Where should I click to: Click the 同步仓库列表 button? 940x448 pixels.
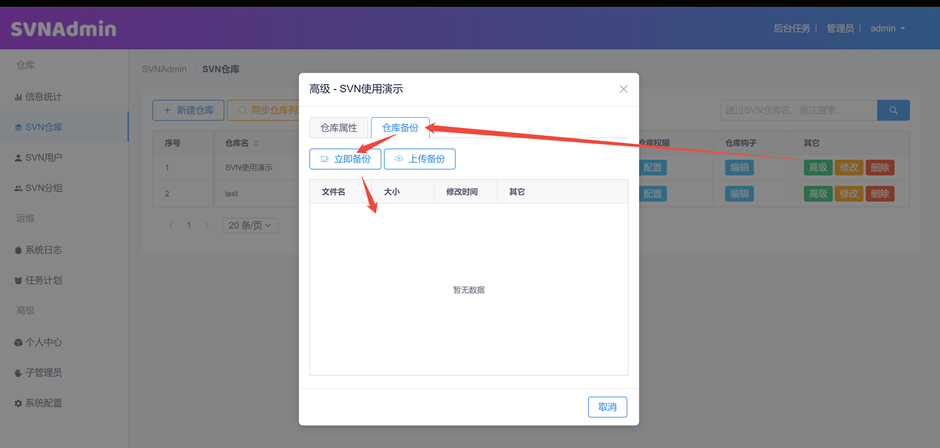point(264,110)
